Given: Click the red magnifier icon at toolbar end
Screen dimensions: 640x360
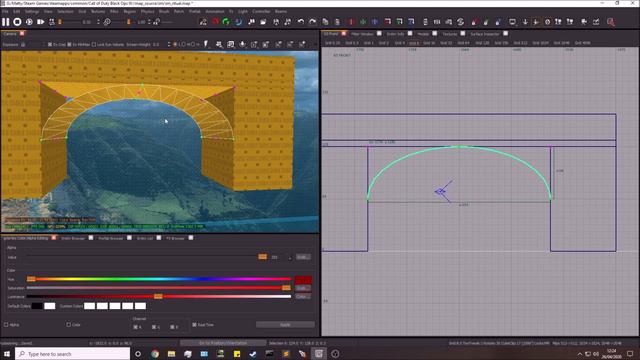Looking at the screenshot, I should coord(611,22).
